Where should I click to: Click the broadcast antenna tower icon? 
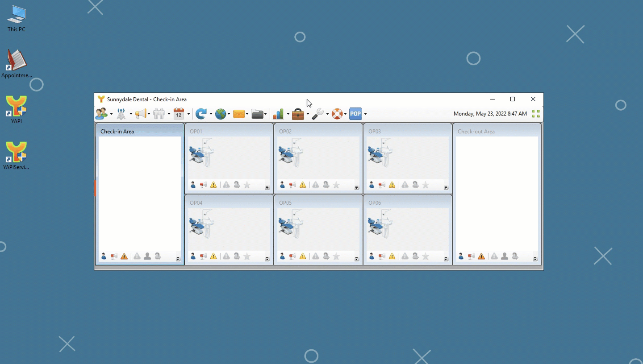(121, 114)
